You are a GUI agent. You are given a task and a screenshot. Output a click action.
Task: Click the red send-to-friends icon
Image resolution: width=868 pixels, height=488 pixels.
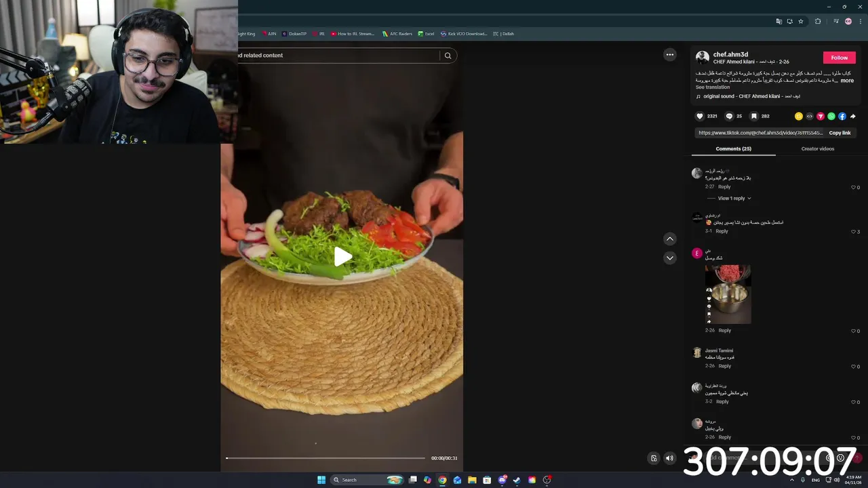(x=821, y=117)
